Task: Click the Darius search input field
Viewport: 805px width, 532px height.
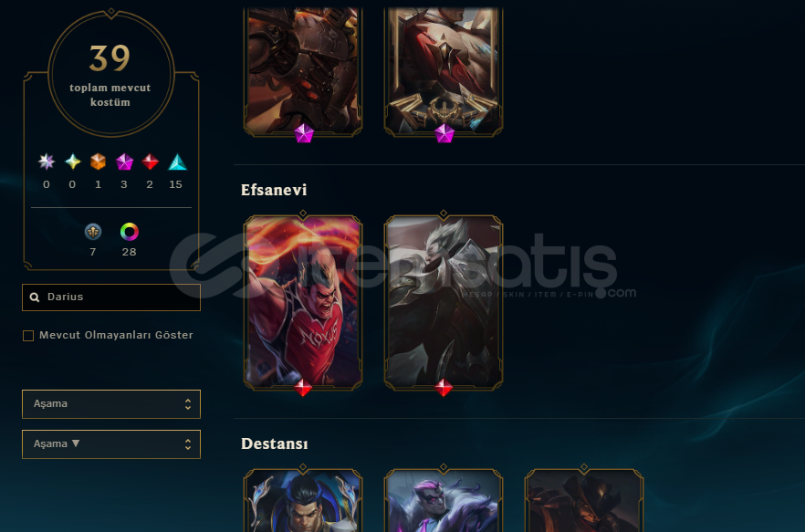Action: coord(111,297)
